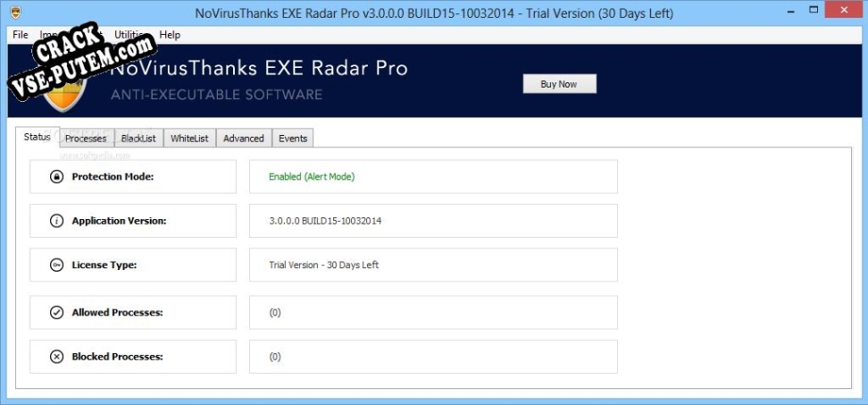Click the Allowed Processes (0) count value
The height and width of the screenshot is (405, 868).
(275, 313)
